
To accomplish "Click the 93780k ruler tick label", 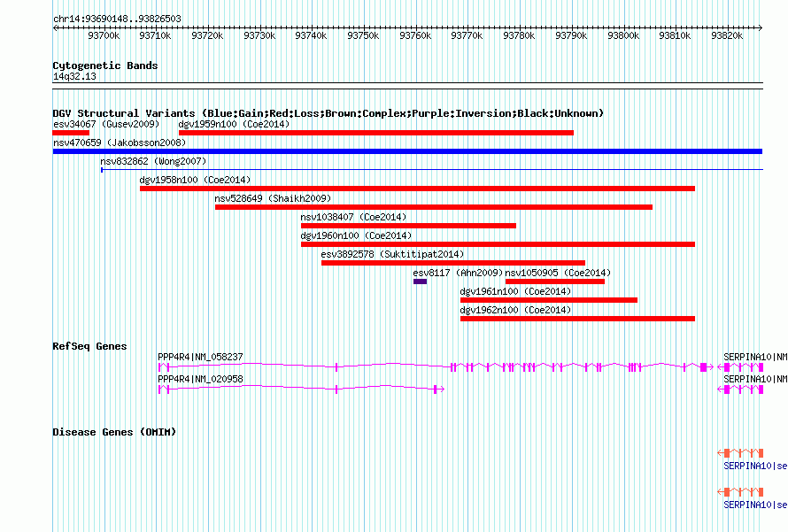I will 519,35.
